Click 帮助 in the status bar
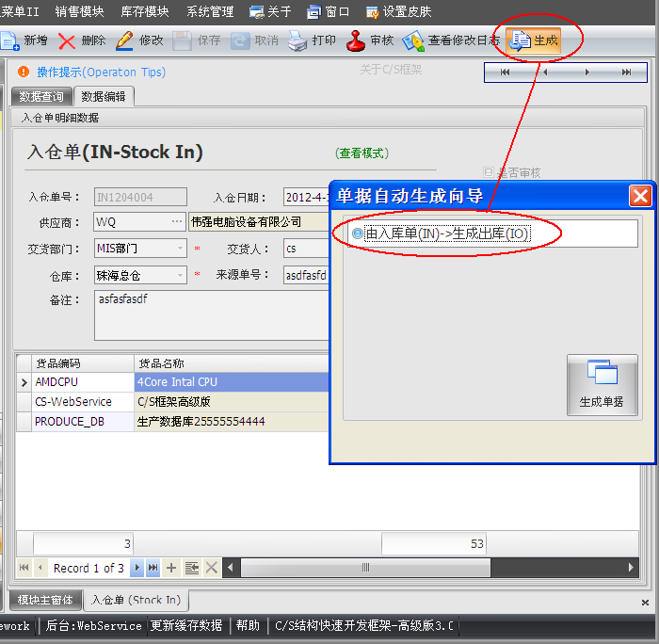This screenshot has width=659, height=644. point(248,625)
